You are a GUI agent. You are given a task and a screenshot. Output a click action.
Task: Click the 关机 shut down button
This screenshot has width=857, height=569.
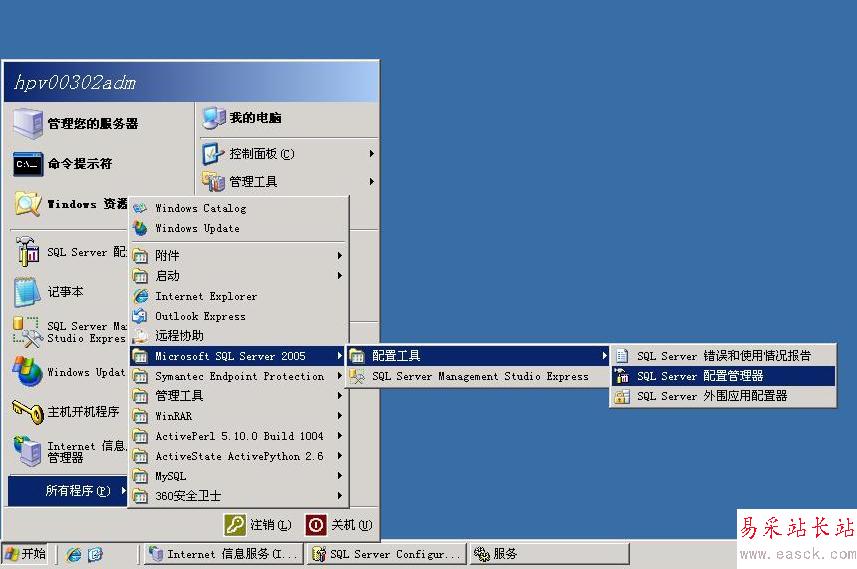click(x=339, y=525)
